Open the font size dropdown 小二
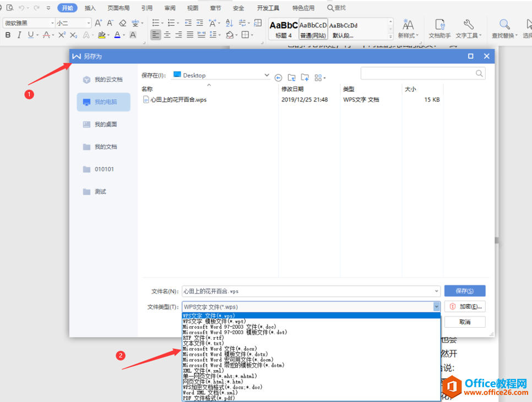Screen dimensions: 532x402 (x=89, y=23)
